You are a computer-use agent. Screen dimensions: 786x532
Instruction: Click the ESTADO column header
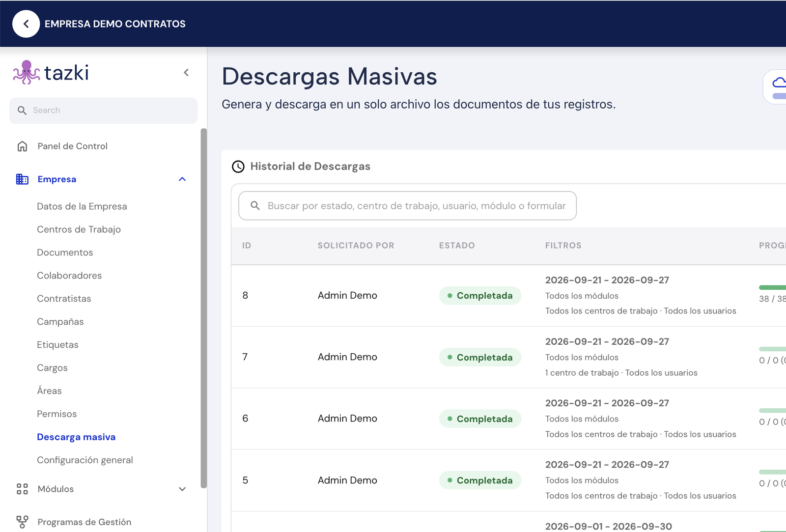point(457,246)
